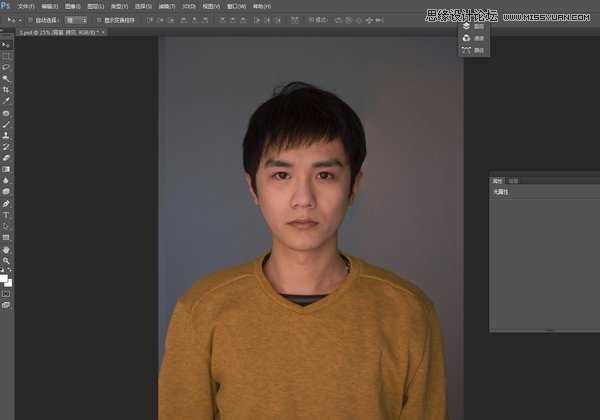The width and height of the screenshot is (600, 420).
Task: Open the collapsed Paths (路径) panel
Action: coord(474,49)
